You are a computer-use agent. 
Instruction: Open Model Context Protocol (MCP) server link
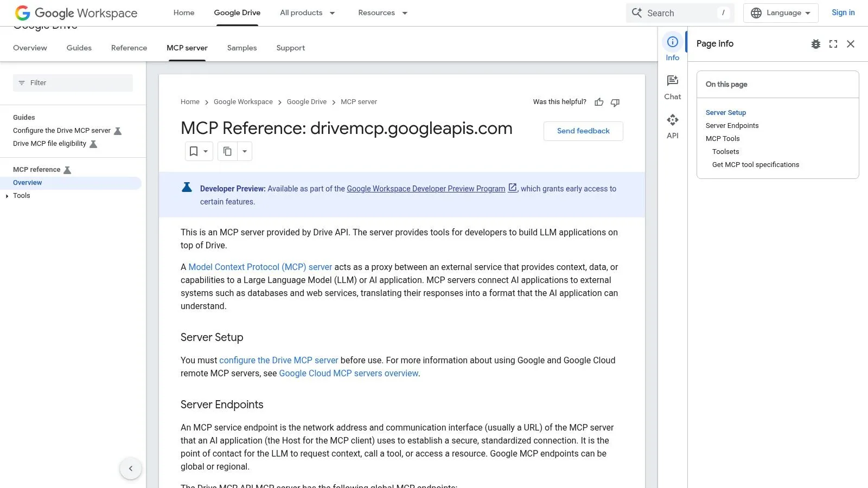[x=260, y=267]
